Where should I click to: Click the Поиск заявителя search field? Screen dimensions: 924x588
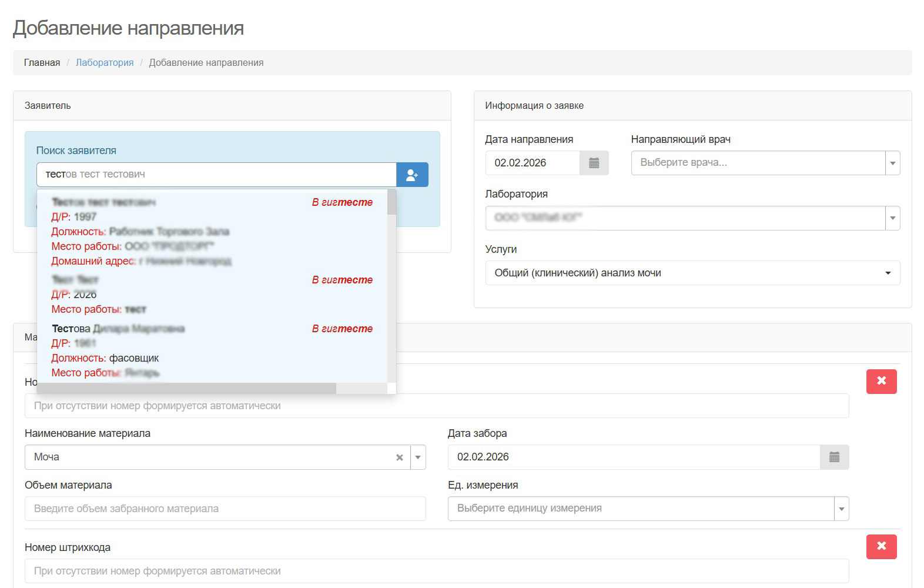(x=216, y=175)
